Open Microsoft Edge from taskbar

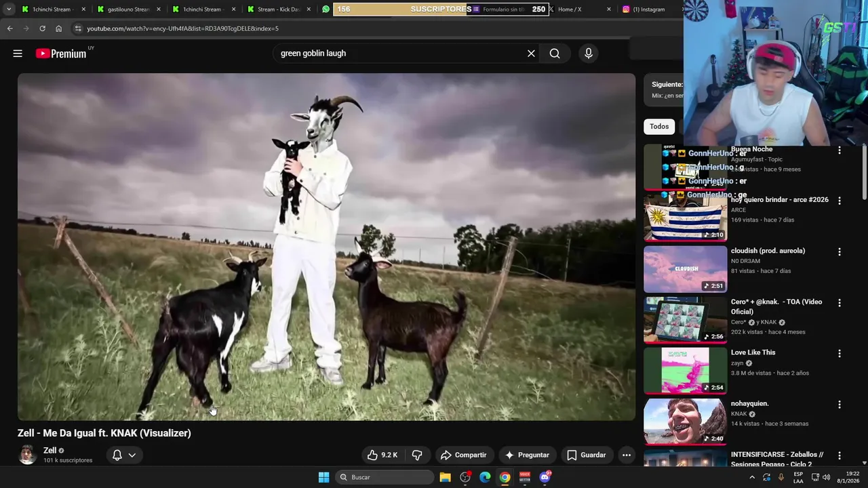pos(485,477)
